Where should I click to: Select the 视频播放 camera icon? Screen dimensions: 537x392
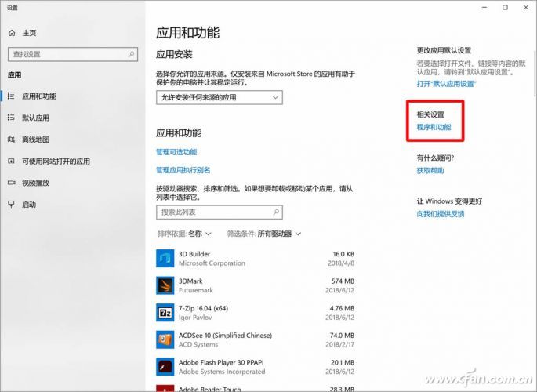point(11,183)
